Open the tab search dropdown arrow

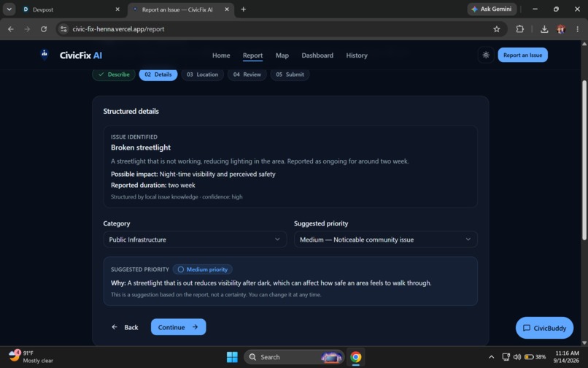9,9
